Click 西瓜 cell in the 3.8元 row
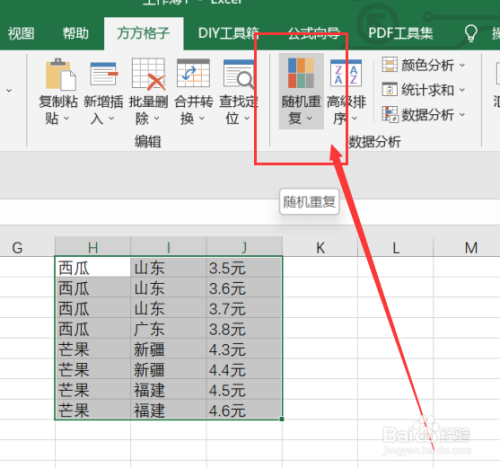 point(93,329)
